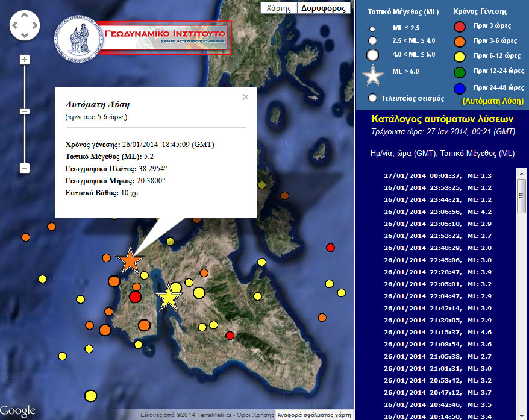
Task: Select the '2.5 < ML ≤ 4.0' radio button
Action: (x=372, y=40)
